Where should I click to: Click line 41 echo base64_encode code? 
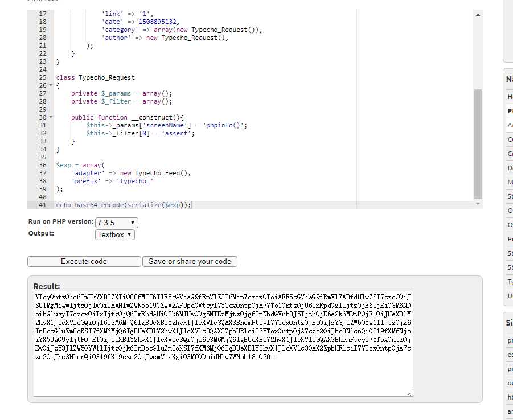click(124, 205)
